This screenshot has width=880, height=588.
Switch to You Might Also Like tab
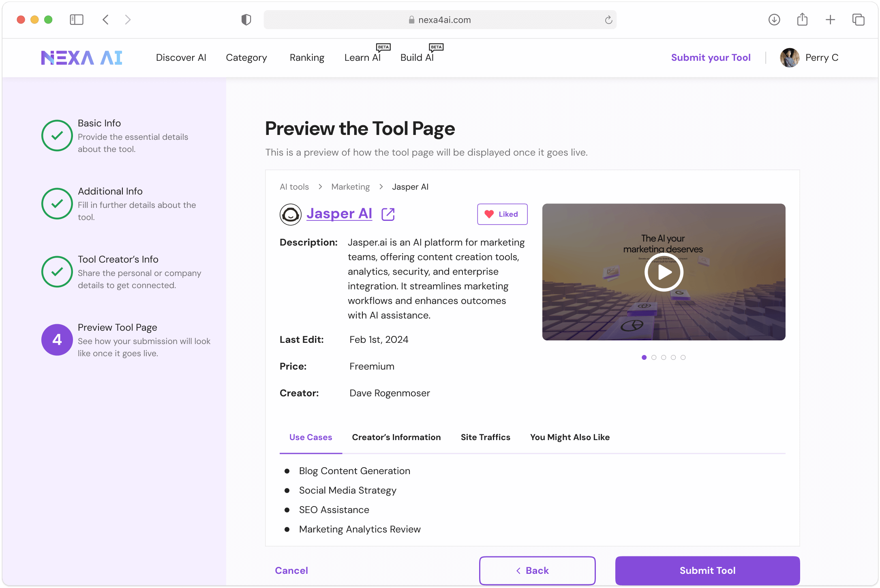coord(570,437)
